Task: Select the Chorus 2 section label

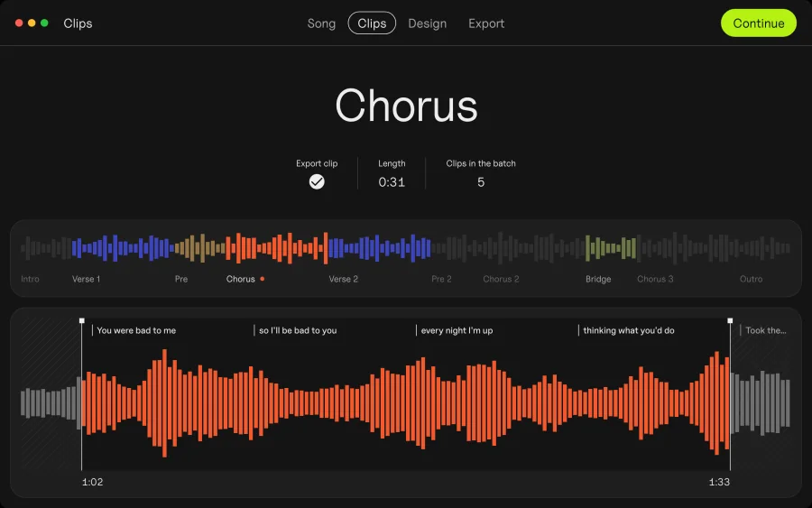Action: (501, 279)
